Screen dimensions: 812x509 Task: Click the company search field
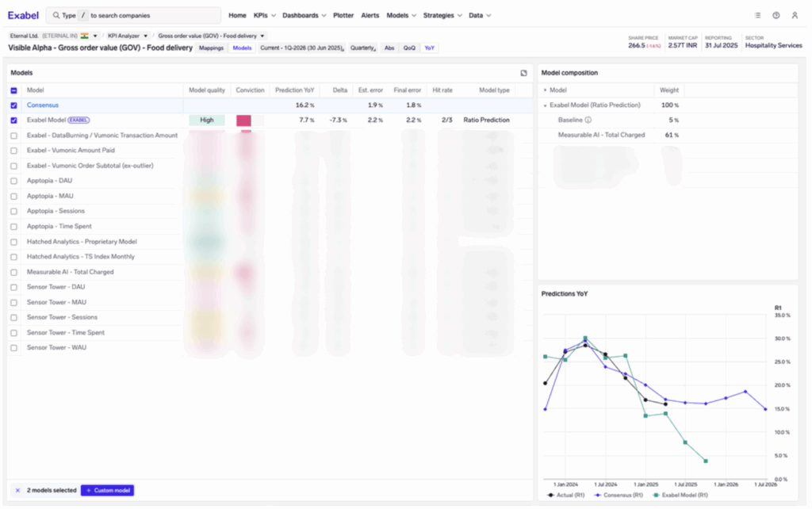(x=133, y=16)
